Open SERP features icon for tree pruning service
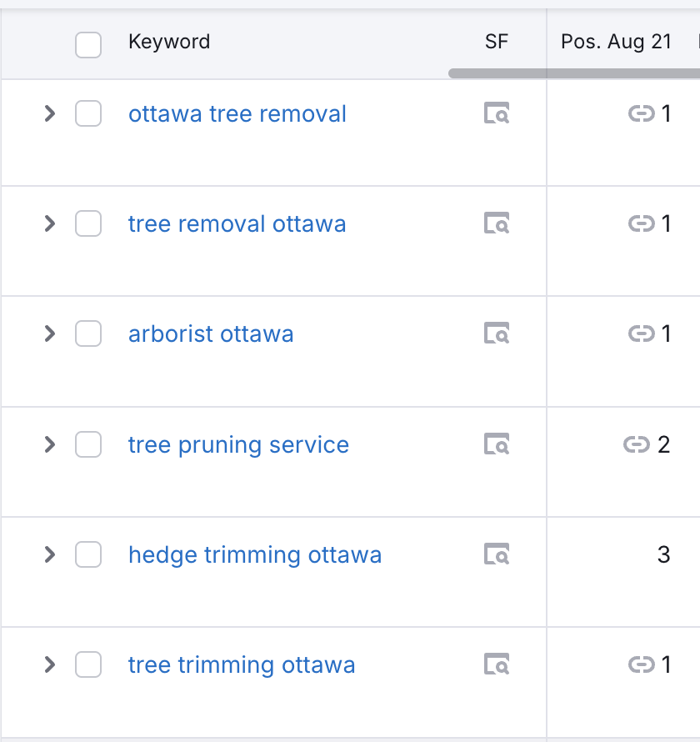This screenshot has width=700, height=742. click(x=497, y=444)
